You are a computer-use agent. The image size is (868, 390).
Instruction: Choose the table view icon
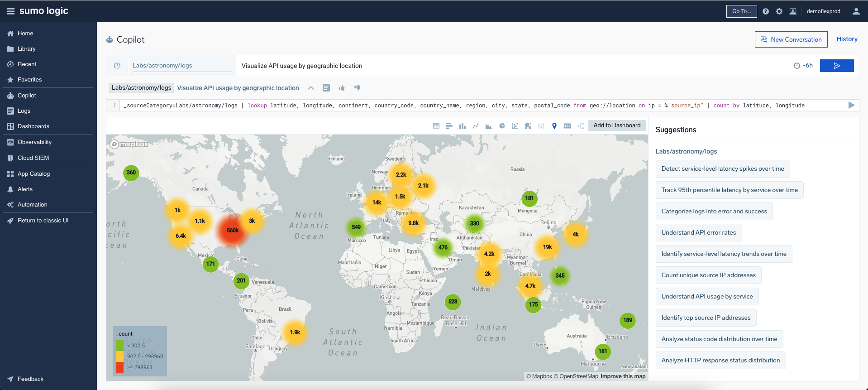(436, 126)
